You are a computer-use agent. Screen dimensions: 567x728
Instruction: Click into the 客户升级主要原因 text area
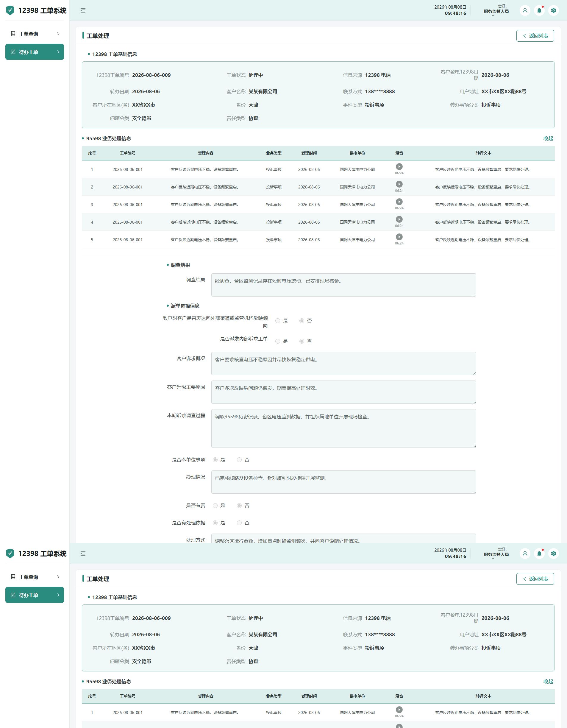(x=343, y=392)
